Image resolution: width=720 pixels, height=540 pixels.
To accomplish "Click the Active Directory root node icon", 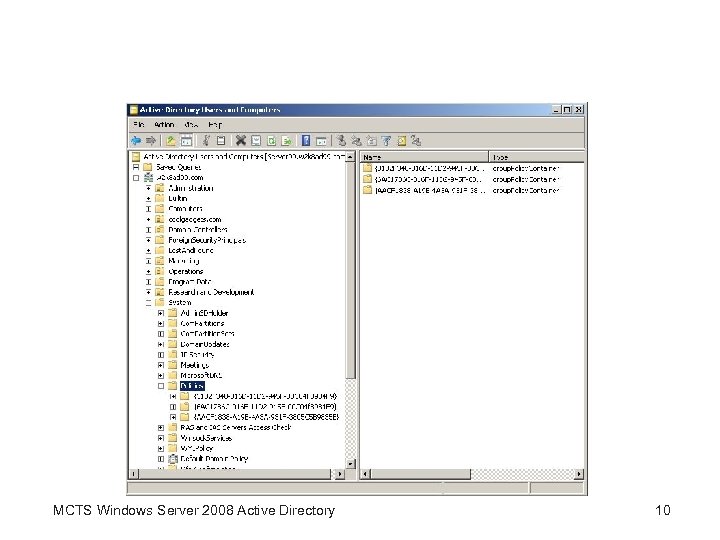I will [136, 157].
